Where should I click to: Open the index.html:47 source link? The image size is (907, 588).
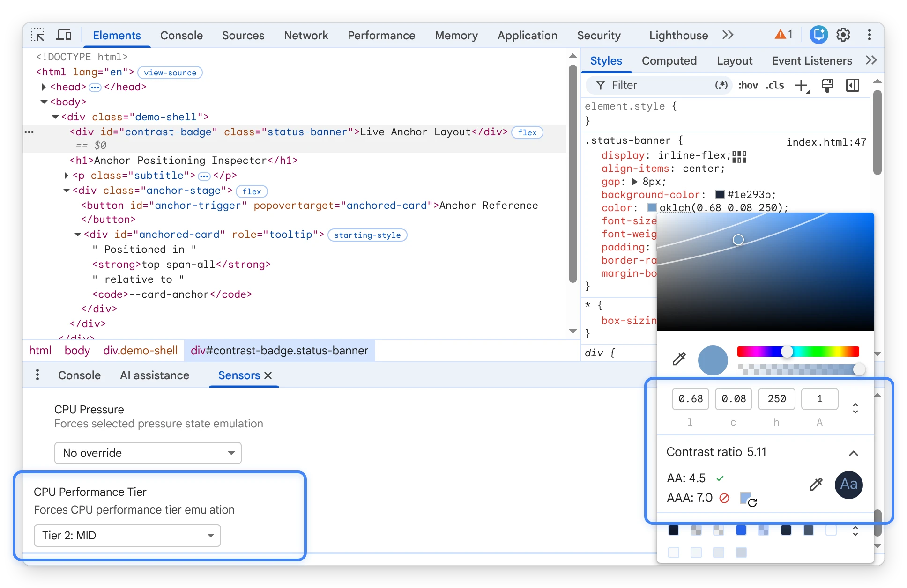[x=826, y=142]
